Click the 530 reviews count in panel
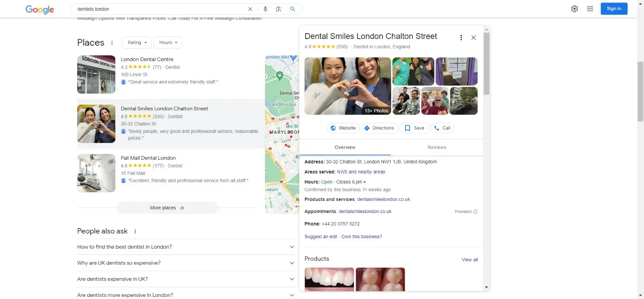The image size is (644, 299). (342, 47)
